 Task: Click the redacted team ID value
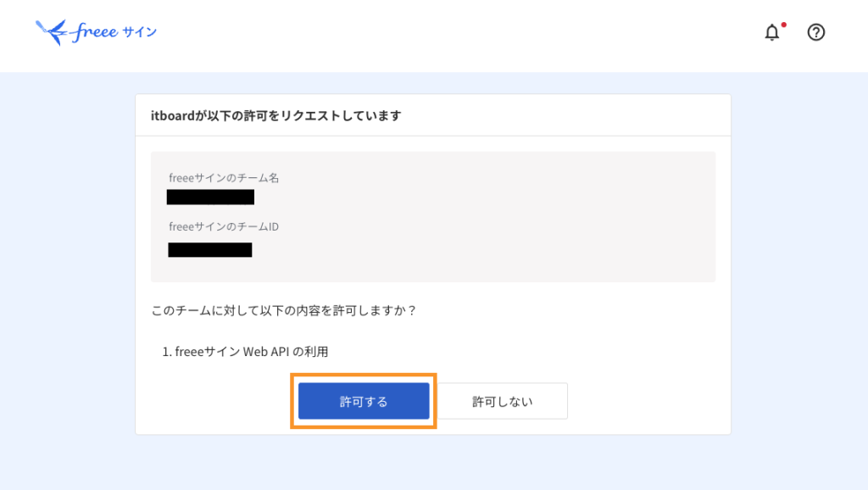pos(209,249)
